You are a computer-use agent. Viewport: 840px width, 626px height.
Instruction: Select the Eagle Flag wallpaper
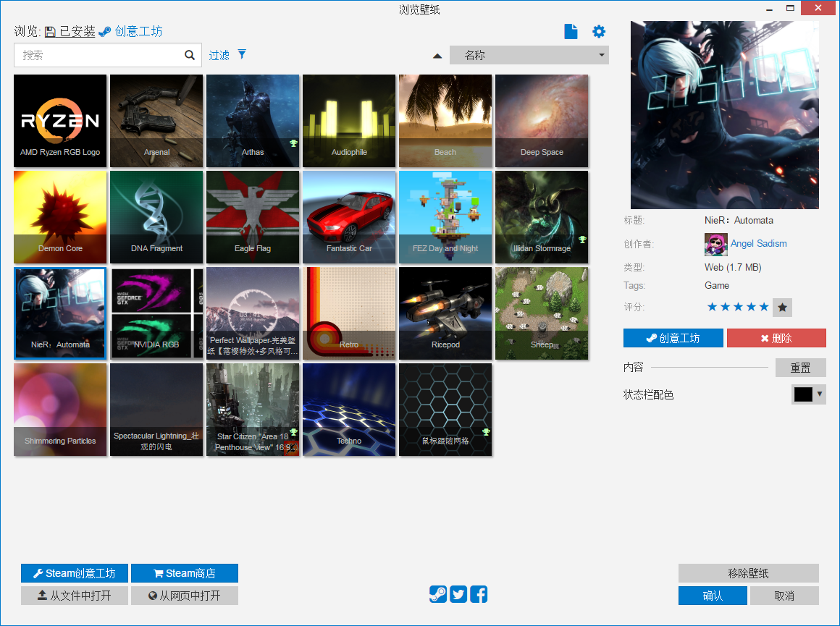click(253, 217)
